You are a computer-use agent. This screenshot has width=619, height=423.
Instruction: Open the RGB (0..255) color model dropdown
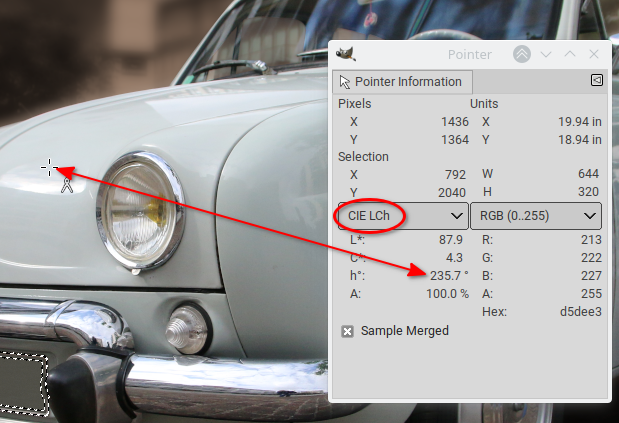click(x=536, y=216)
